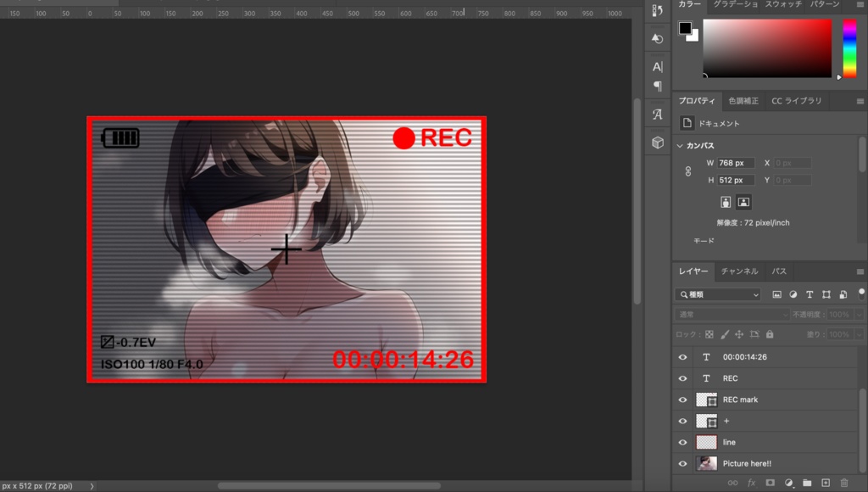Hide the Picture here!! layer
Image resolution: width=868 pixels, height=492 pixels.
click(x=682, y=463)
